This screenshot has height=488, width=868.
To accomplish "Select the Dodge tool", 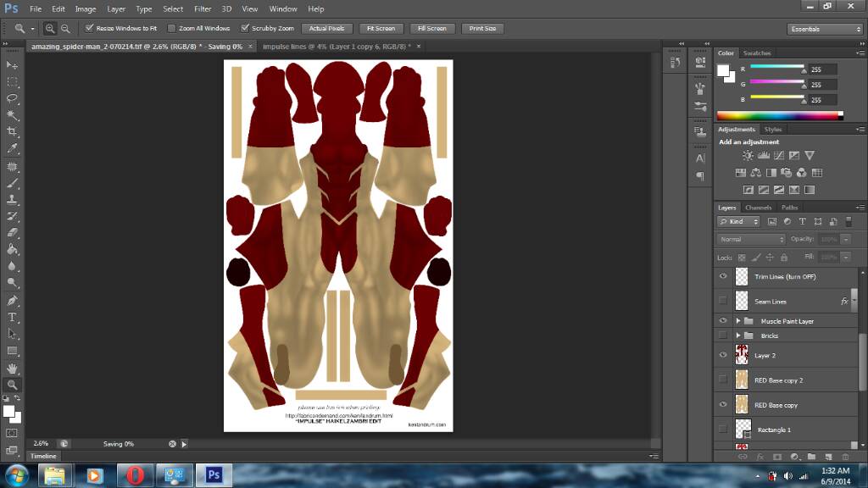I will coord(12,283).
